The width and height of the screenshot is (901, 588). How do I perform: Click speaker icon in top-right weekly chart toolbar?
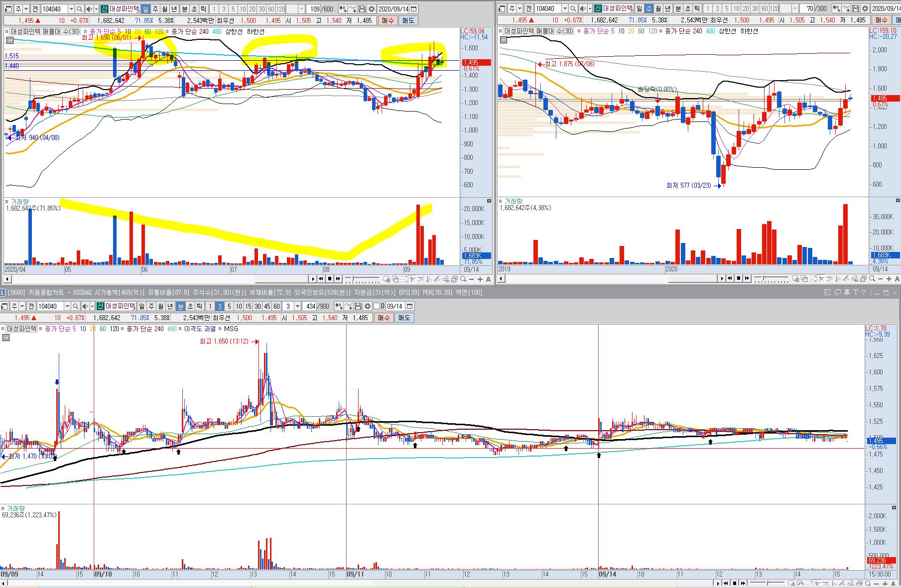582,8
